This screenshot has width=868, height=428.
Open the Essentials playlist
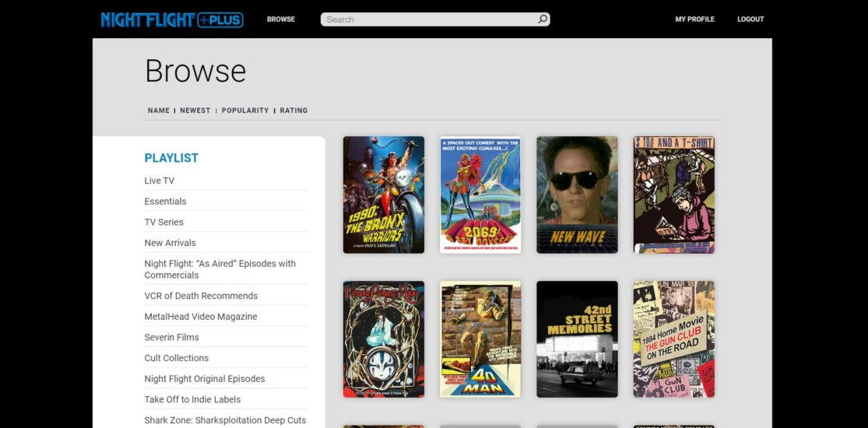[165, 201]
